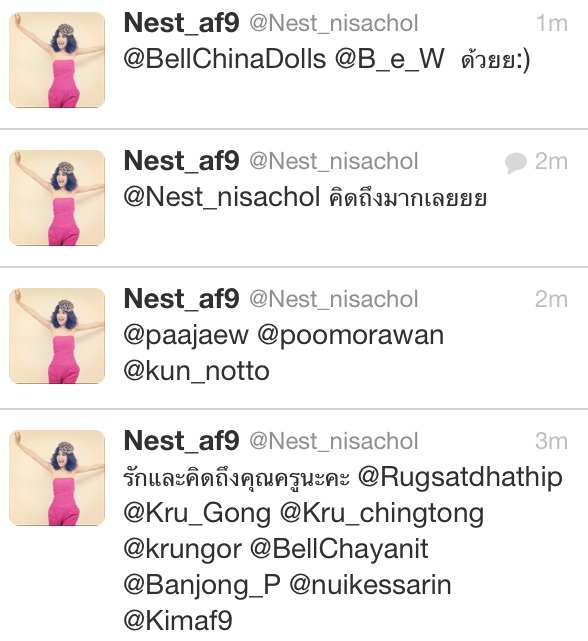This screenshot has height=641, width=588.
Task: Open the @nuikessarin mention
Action: [370, 585]
